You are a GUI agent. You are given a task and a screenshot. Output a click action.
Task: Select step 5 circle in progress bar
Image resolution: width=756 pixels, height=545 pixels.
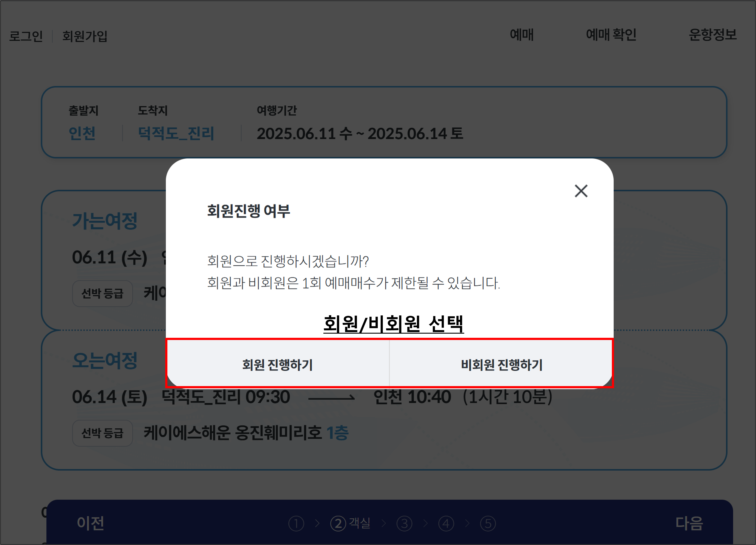pos(488,524)
